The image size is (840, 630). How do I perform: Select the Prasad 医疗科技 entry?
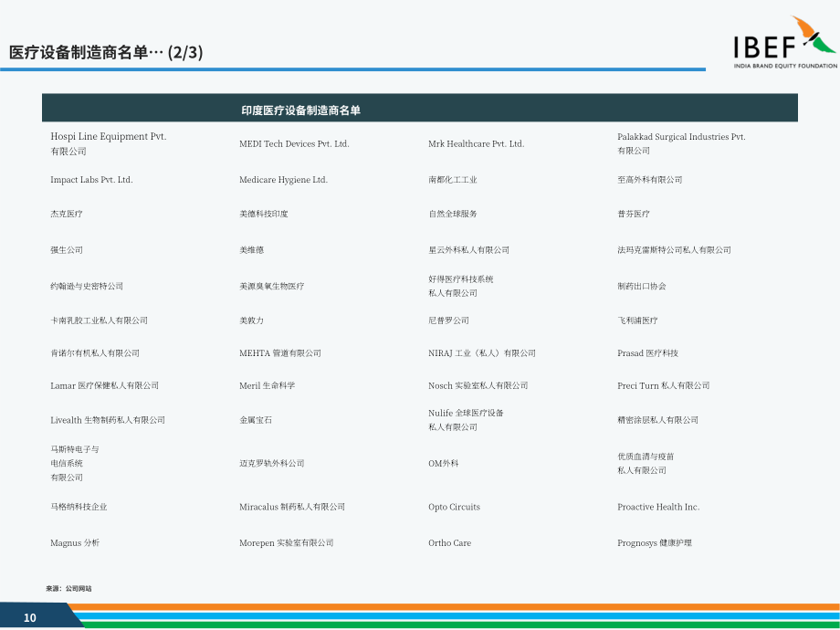tap(647, 353)
